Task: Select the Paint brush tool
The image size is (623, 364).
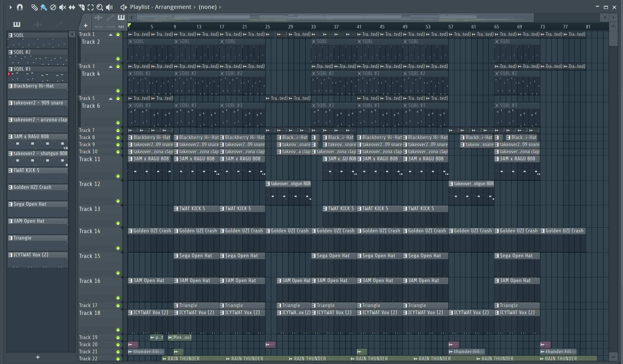Action: point(44,7)
